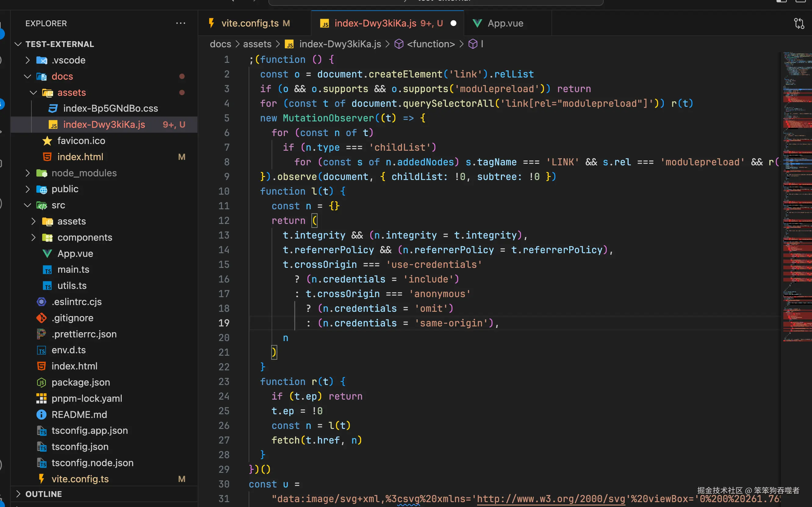The width and height of the screenshot is (812, 507).
Task: Open the .eslintrc.cjs file
Action: pyautogui.click(x=77, y=302)
